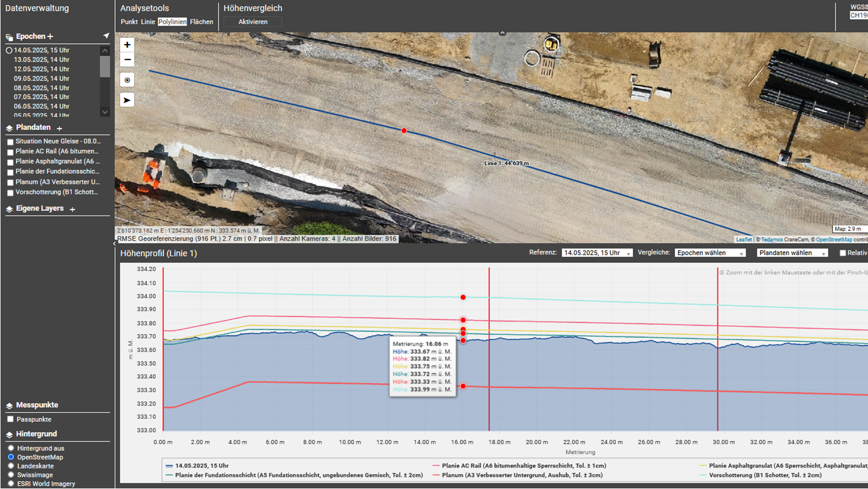The width and height of the screenshot is (868, 489).
Task: Click the plus icon to add a new Epoche
Action: coord(51,36)
